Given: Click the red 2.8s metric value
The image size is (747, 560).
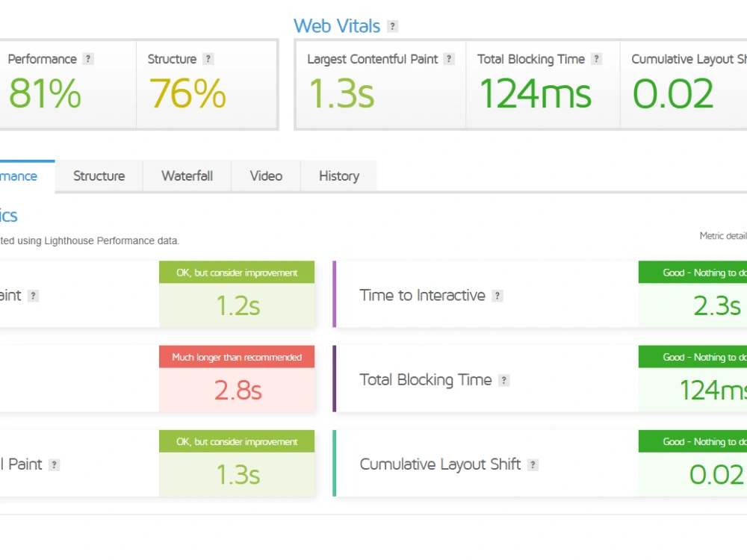Looking at the screenshot, I should (238, 391).
